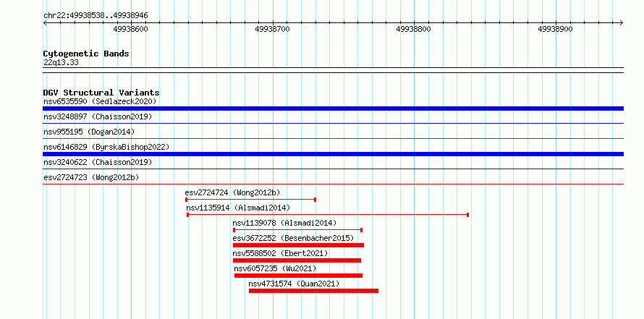644x319 pixels.
Task: Select the thin blue line under nsv3248897
Action: click(333, 123)
